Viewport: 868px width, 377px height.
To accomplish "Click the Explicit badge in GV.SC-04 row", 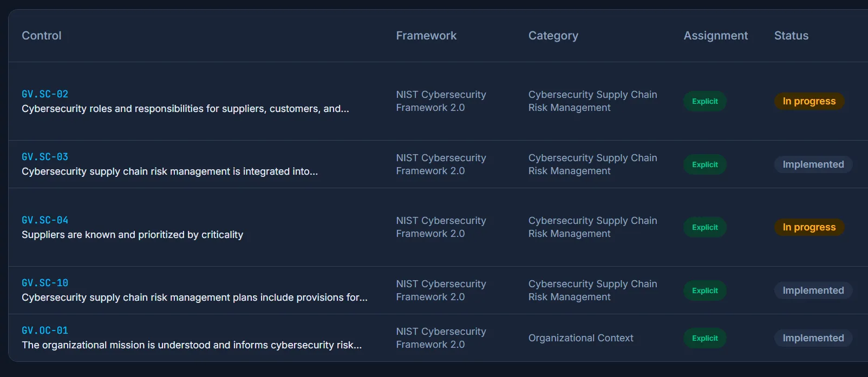I will click(705, 227).
